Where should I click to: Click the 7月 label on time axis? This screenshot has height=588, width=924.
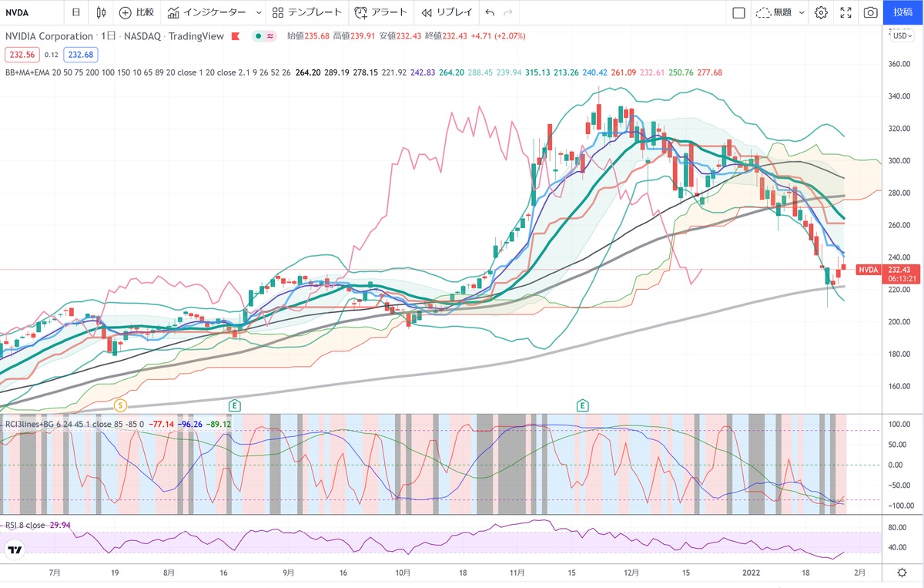pos(54,573)
